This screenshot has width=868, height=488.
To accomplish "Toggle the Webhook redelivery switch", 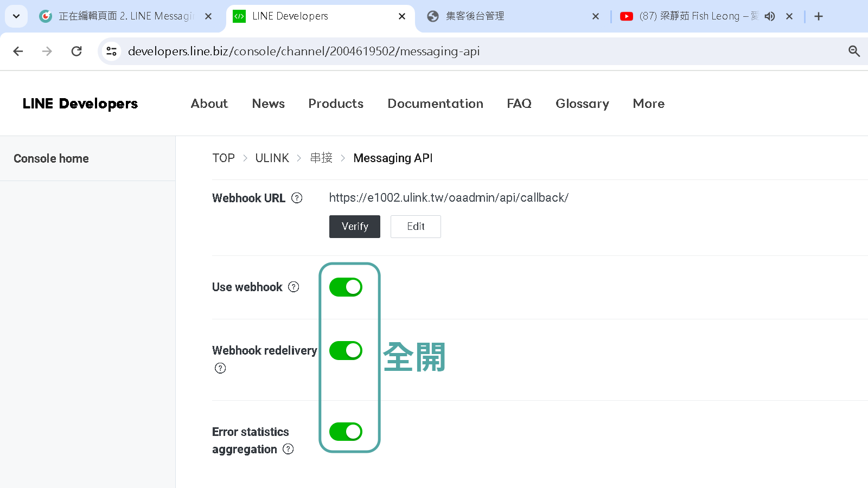I will click(x=346, y=350).
